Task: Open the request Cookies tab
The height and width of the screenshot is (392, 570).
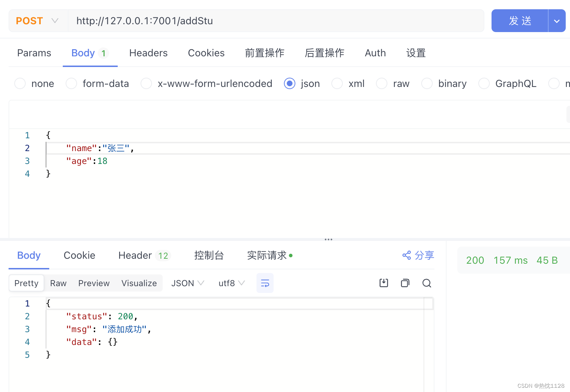Action: coord(206,53)
